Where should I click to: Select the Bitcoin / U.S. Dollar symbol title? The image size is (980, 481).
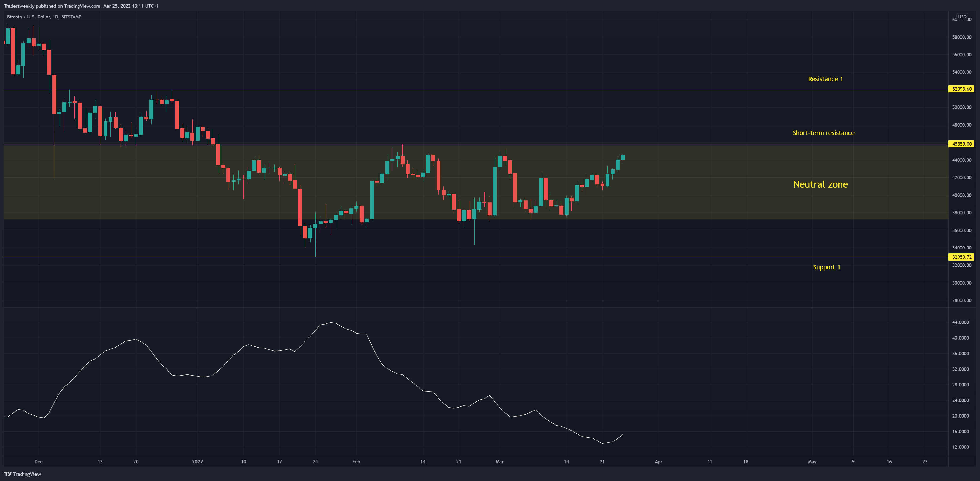click(x=44, y=17)
